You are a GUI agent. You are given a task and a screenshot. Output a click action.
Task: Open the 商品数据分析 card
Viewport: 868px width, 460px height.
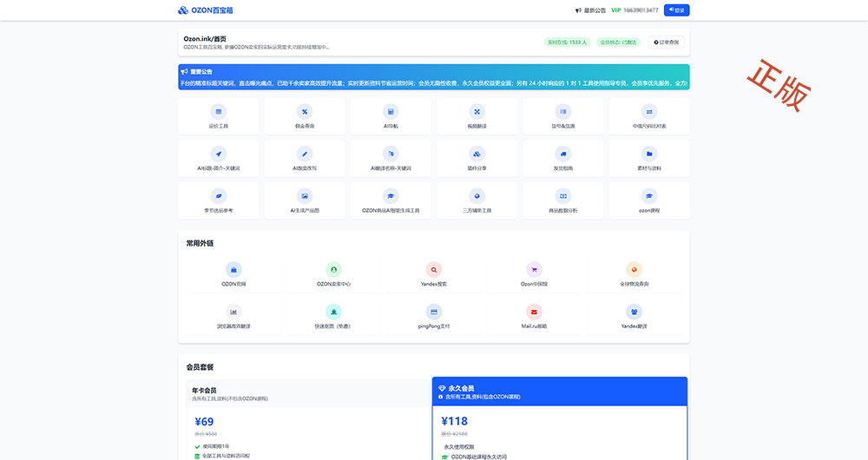563,201
